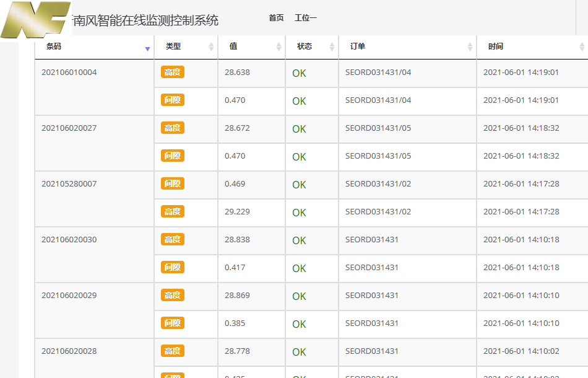Select barcode cell 202106020030
The image size is (588, 378).
click(x=69, y=240)
